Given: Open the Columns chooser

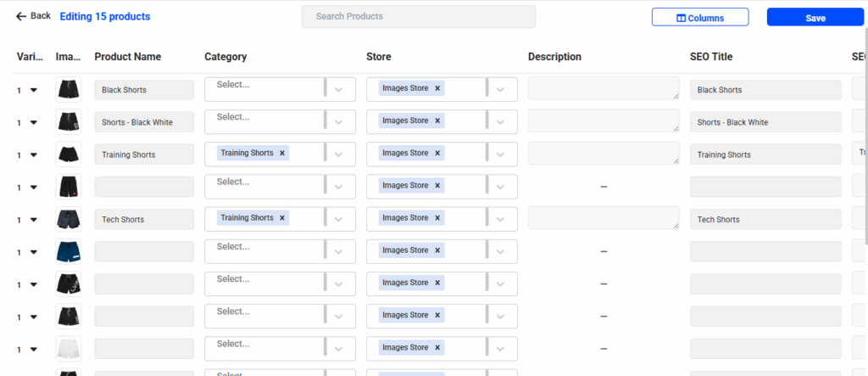Looking at the screenshot, I should coord(699,18).
